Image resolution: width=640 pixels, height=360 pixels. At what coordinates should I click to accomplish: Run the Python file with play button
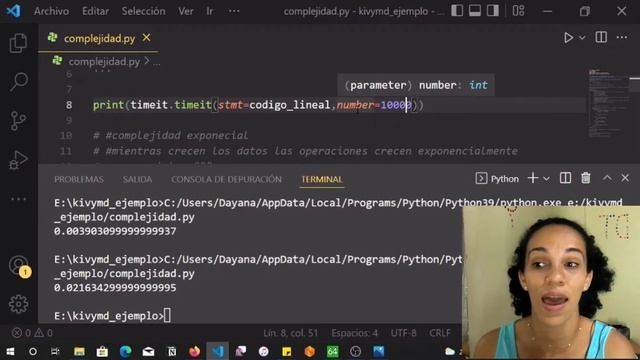click(568, 38)
